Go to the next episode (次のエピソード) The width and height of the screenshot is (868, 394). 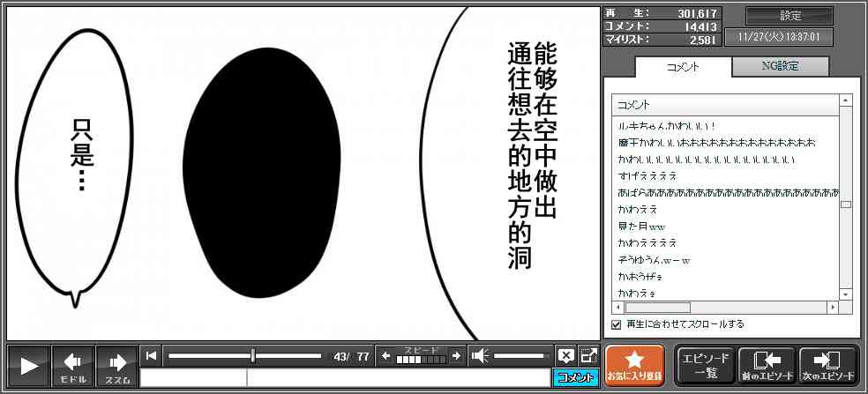point(827,366)
